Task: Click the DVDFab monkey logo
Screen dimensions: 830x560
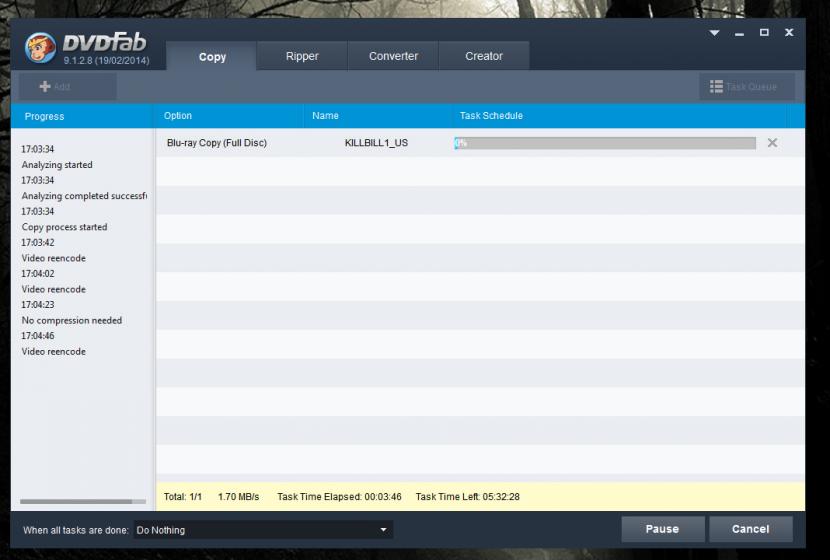Action: click(x=40, y=48)
